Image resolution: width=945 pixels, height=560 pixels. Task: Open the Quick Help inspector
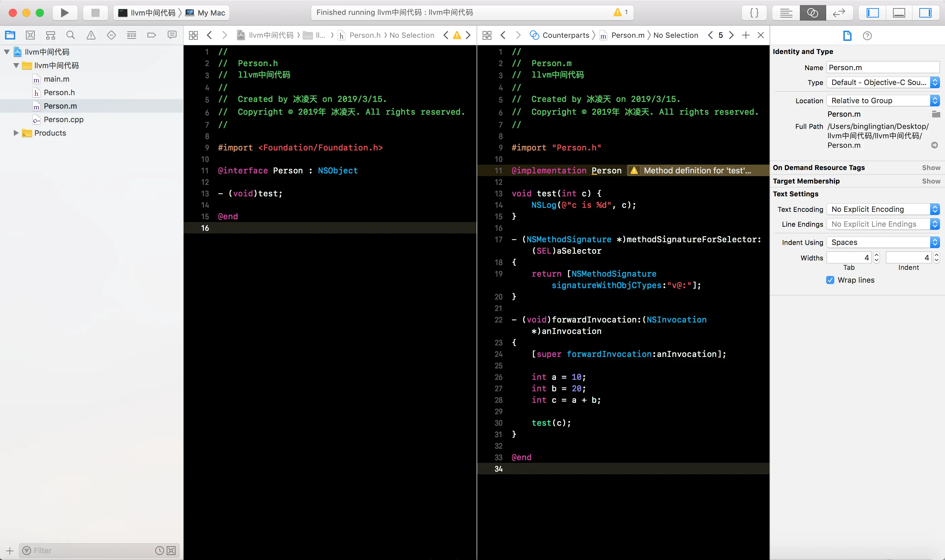coord(867,36)
